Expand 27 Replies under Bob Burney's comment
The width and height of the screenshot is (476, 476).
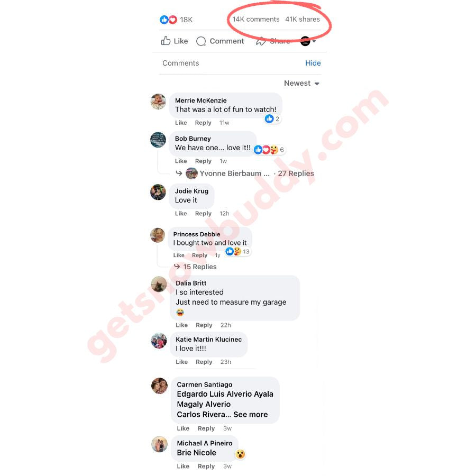tap(296, 173)
